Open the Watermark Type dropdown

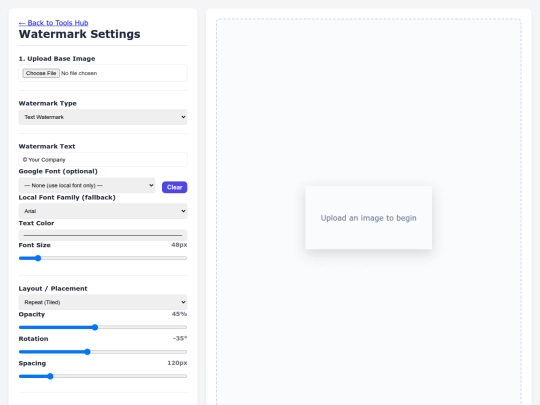point(103,117)
